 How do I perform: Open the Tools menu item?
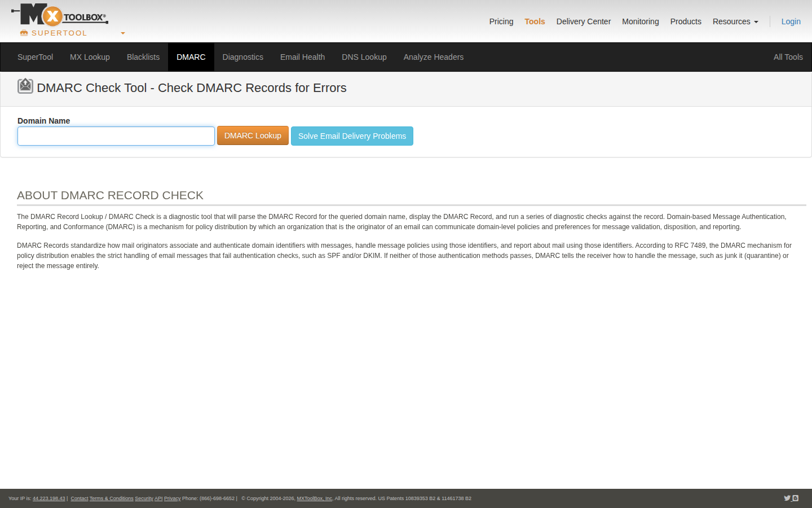tap(535, 21)
